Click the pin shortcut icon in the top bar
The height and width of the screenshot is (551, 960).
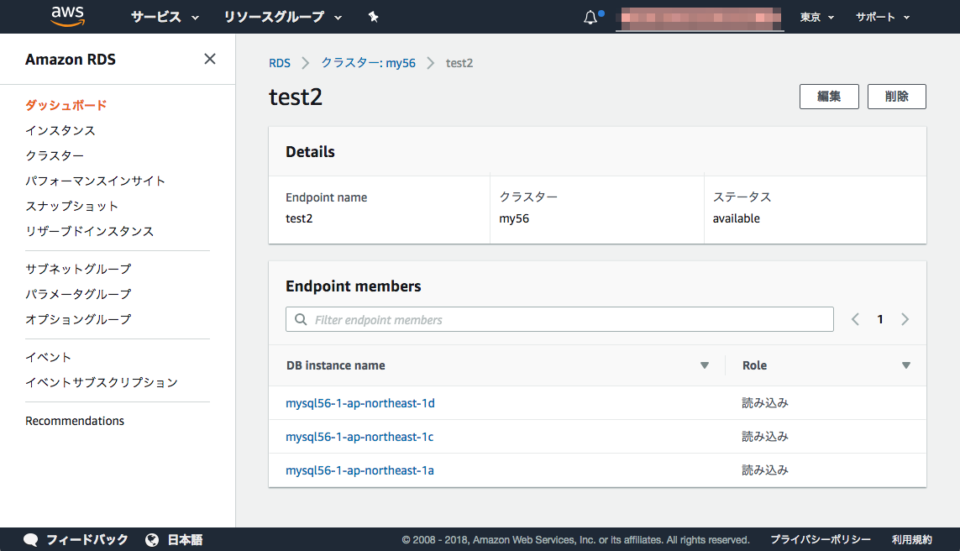click(x=373, y=17)
